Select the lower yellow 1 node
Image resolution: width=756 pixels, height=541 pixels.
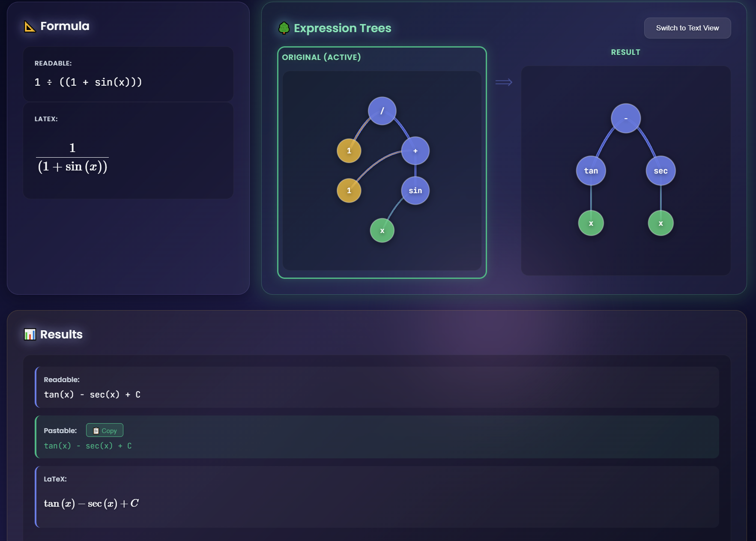pos(349,191)
